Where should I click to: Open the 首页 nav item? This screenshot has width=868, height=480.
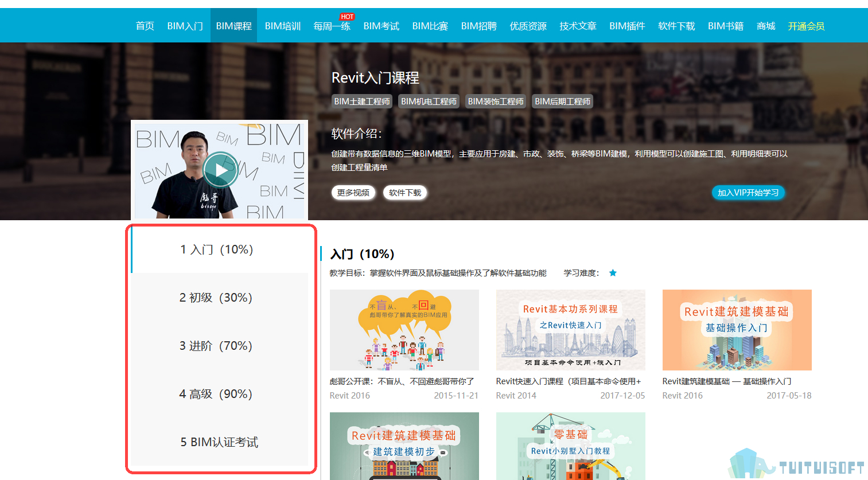[x=145, y=26]
